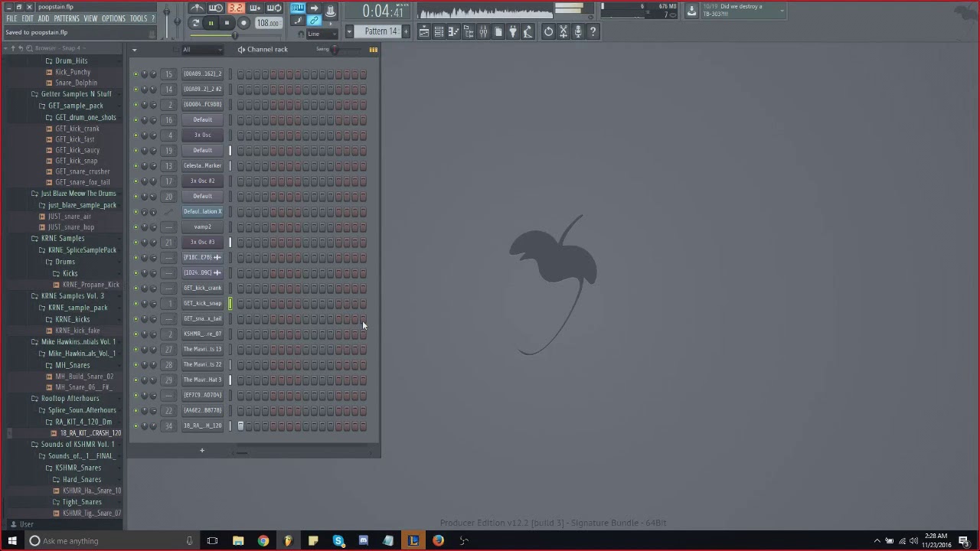
Task: Open Skype from the taskbar
Action: point(338,541)
